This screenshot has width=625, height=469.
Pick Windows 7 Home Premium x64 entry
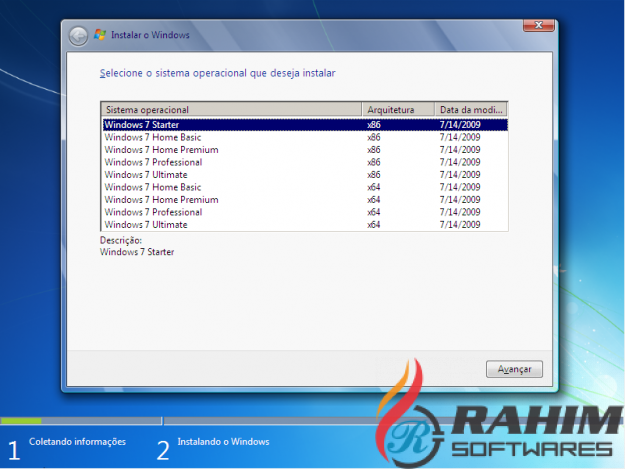(305, 200)
